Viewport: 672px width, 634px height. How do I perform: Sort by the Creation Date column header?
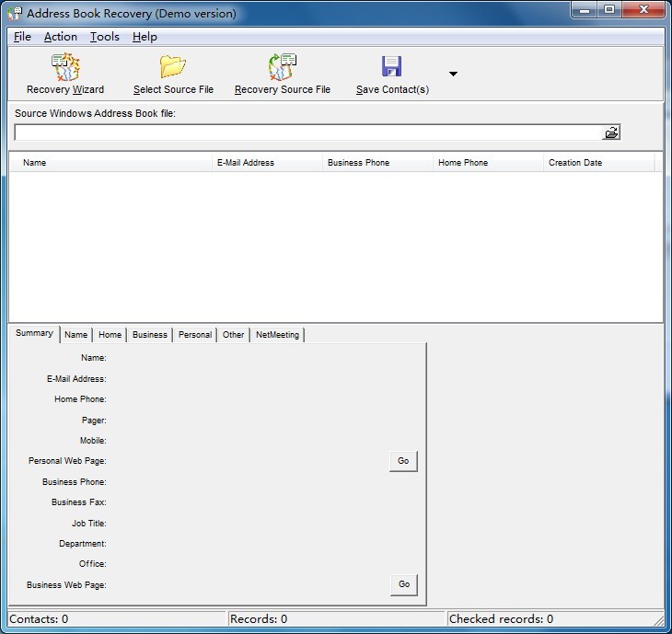(x=598, y=163)
